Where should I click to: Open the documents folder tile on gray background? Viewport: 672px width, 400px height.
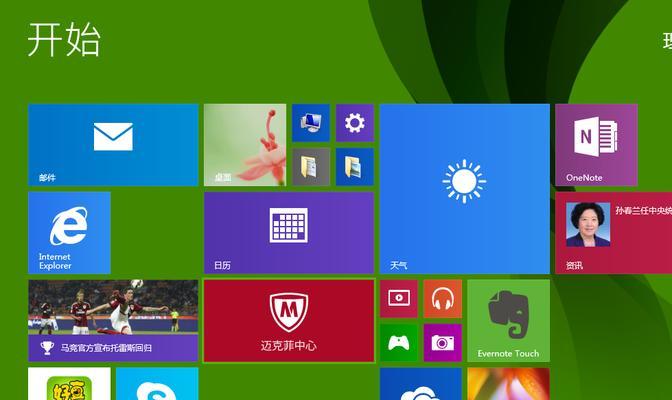click(311, 167)
